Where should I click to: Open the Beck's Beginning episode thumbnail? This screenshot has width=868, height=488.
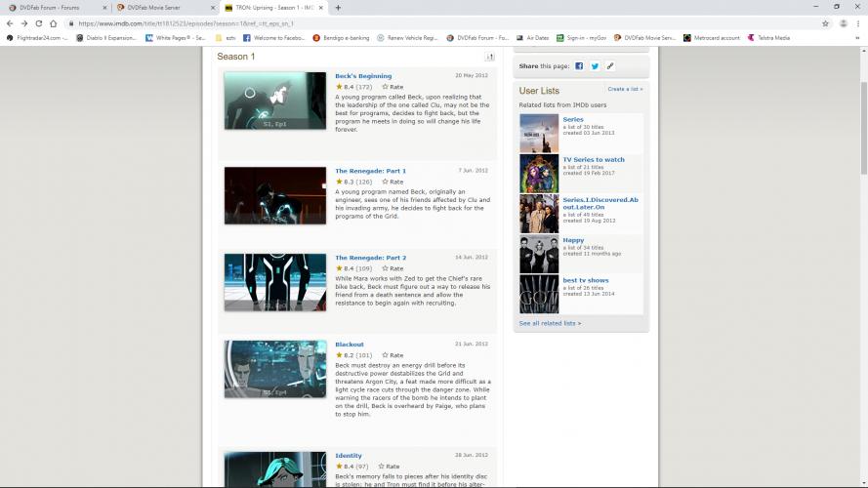tap(274, 101)
